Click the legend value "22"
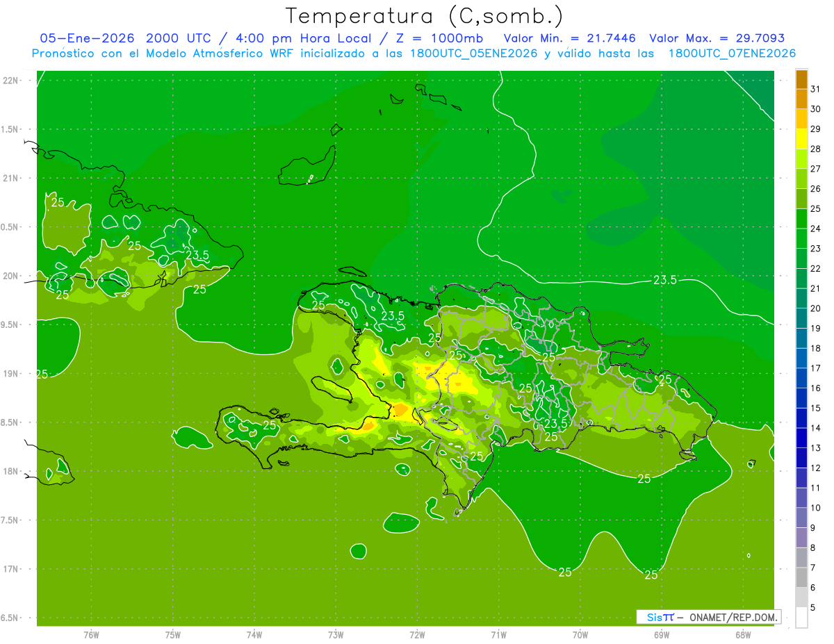The image size is (834, 644). (x=815, y=269)
